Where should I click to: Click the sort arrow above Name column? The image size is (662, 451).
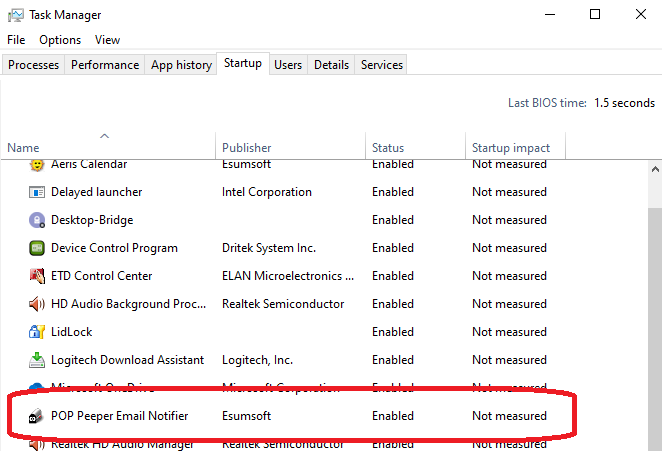104,136
